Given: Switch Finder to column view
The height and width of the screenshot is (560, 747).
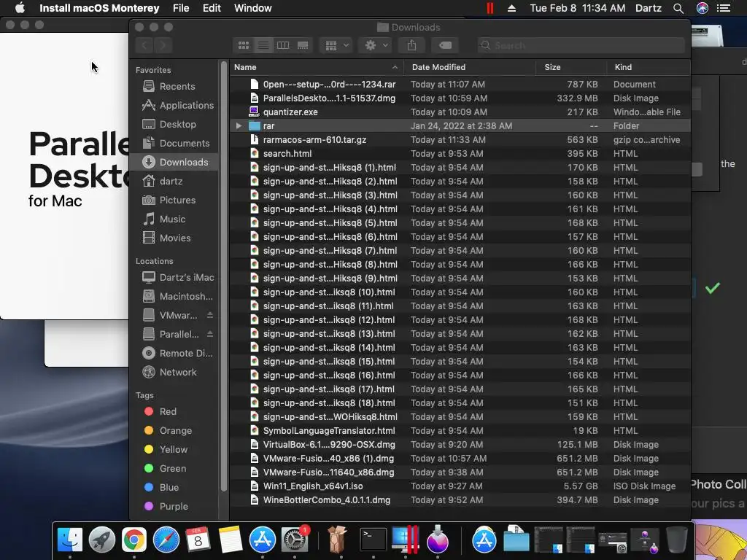Looking at the screenshot, I should [283, 45].
